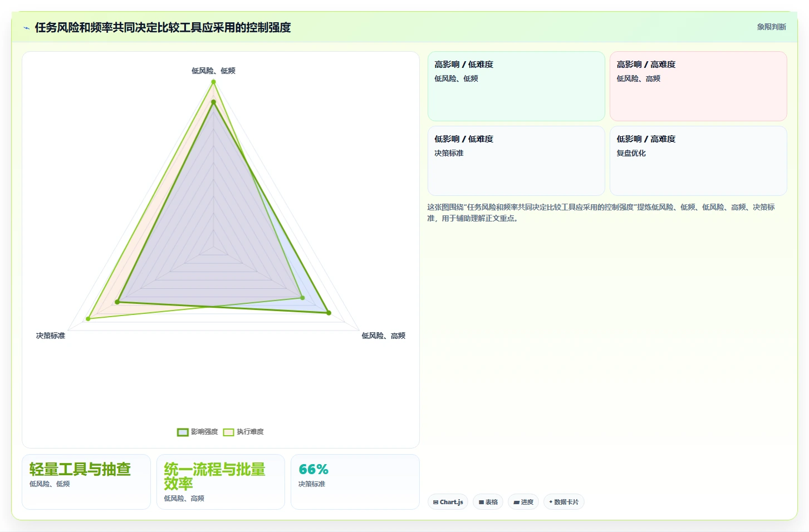Click the radar axis label 决策标准
The image size is (809, 532).
[51, 336]
